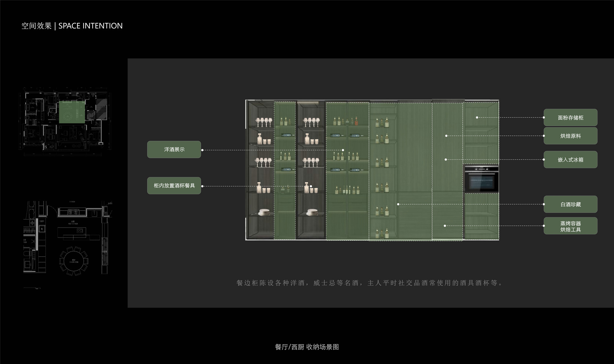This screenshot has height=364, width=614.
Task: Click the 柜内放置酒杯餐具 label button
Action: coord(174,186)
